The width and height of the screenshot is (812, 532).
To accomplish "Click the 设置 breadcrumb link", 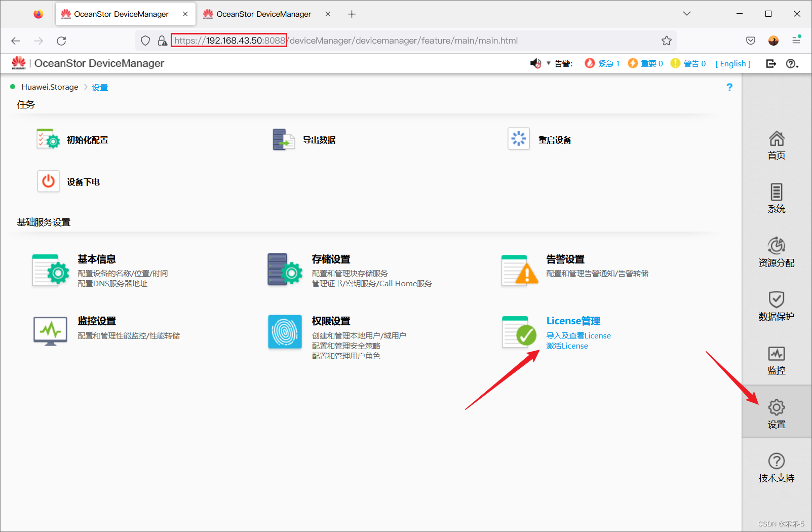I will click(x=100, y=87).
